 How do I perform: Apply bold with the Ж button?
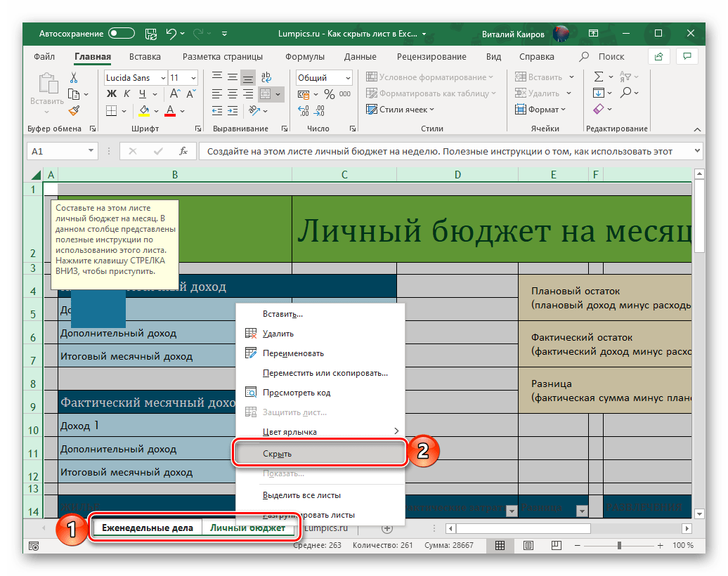pos(111,93)
